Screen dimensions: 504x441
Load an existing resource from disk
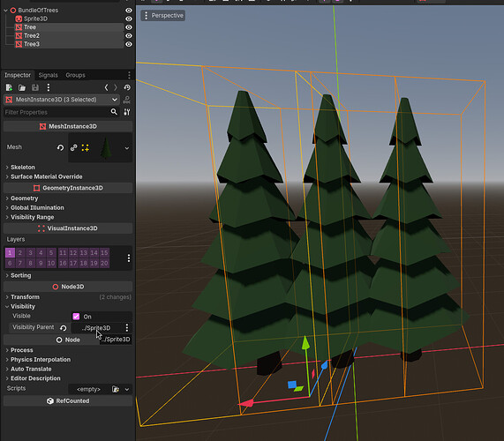click(x=22, y=87)
